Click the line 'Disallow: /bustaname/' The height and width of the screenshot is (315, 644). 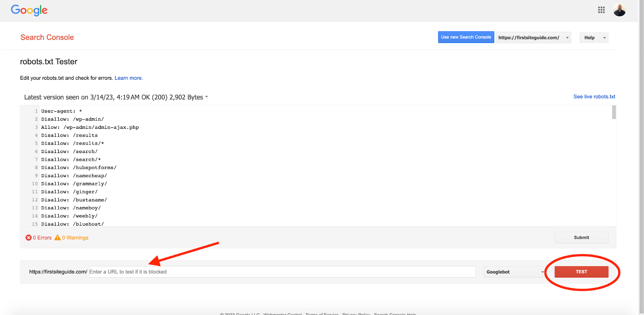click(x=74, y=200)
